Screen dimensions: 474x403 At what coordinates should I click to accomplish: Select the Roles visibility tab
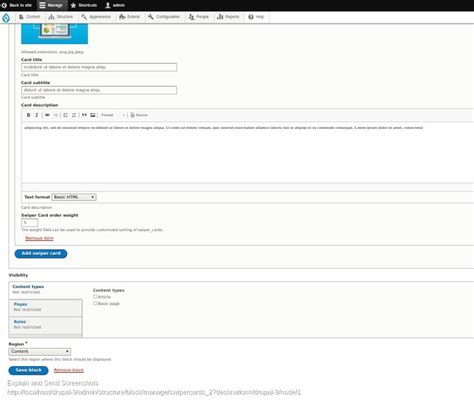coord(45,325)
